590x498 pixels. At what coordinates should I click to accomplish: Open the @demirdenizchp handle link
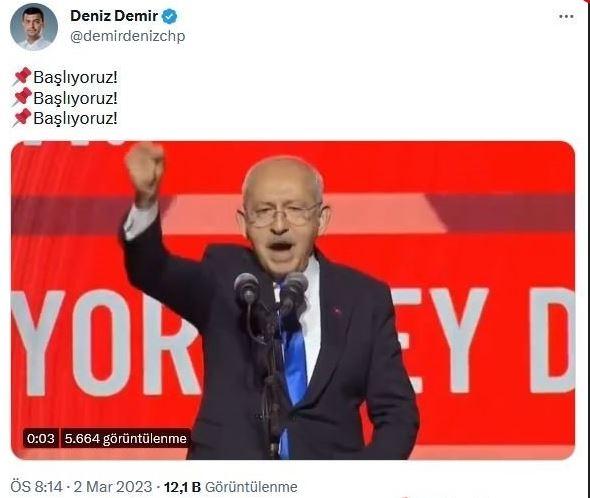coord(128,36)
